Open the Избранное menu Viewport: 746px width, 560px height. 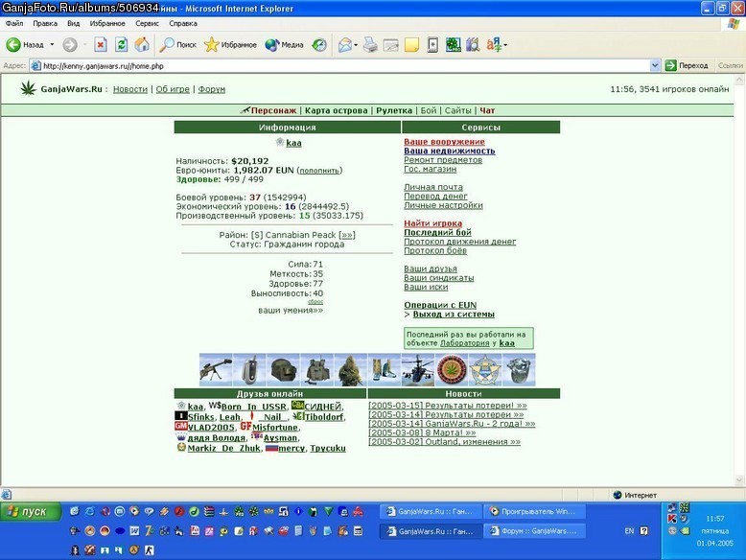pyautogui.click(x=107, y=23)
